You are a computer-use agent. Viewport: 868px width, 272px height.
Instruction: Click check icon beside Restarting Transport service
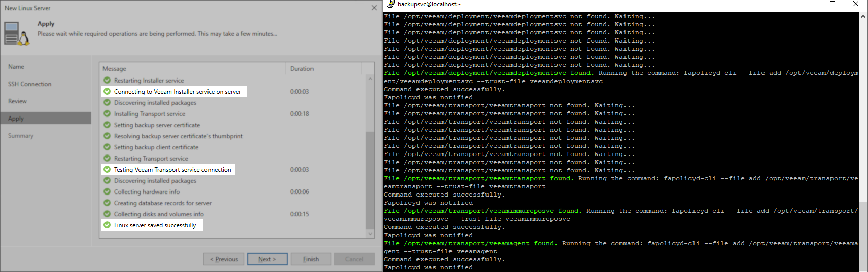[x=107, y=158]
